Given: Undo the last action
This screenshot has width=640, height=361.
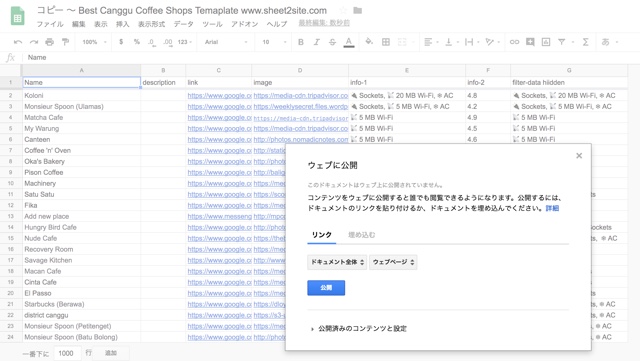Looking at the screenshot, I should (18, 42).
